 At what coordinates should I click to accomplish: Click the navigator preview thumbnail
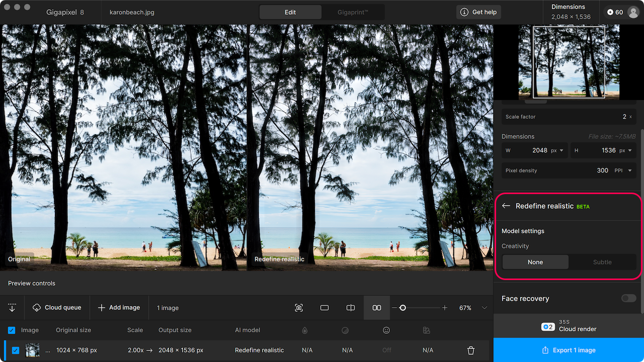tap(569, 62)
